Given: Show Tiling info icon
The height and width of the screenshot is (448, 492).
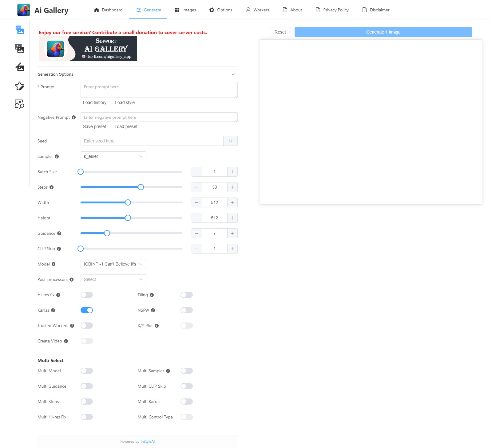Looking at the screenshot, I should click(152, 295).
